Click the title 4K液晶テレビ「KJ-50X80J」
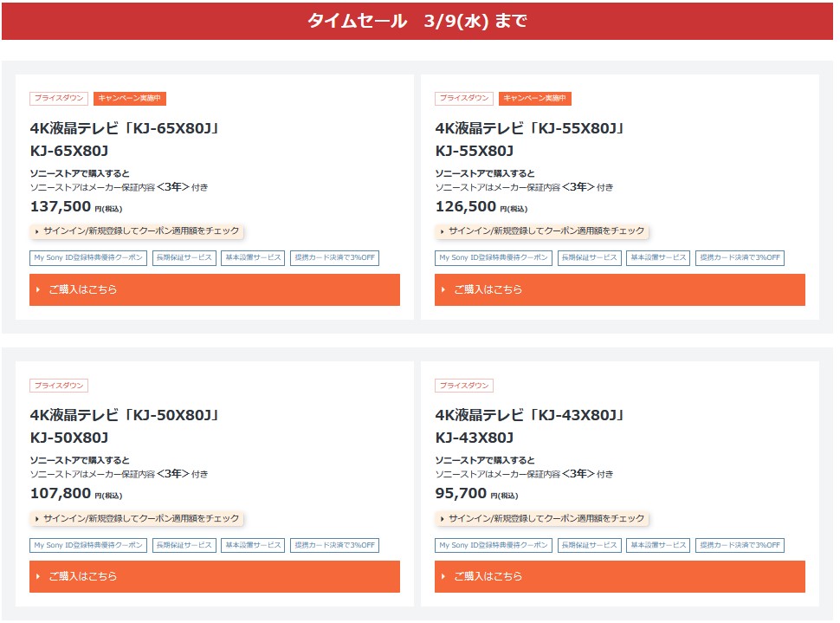The image size is (840, 623). pyautogui.click(x=125, y=416)
